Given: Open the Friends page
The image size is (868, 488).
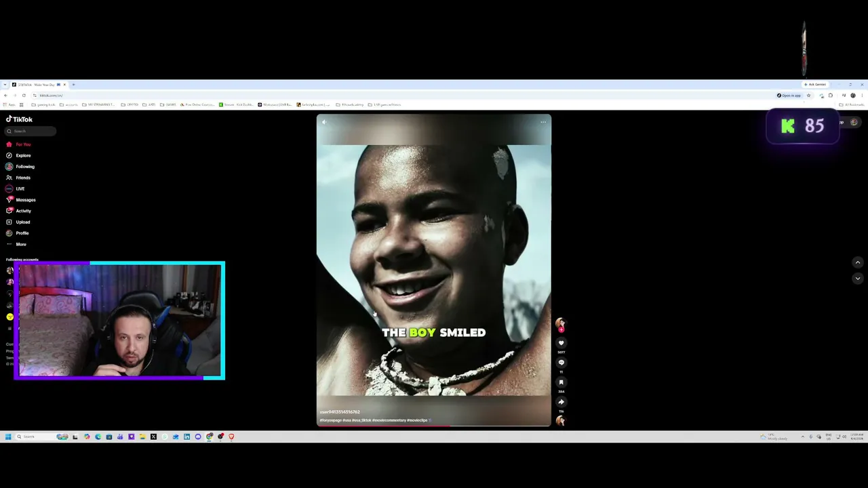Looking at the screenshot, I should coord(18,178).
